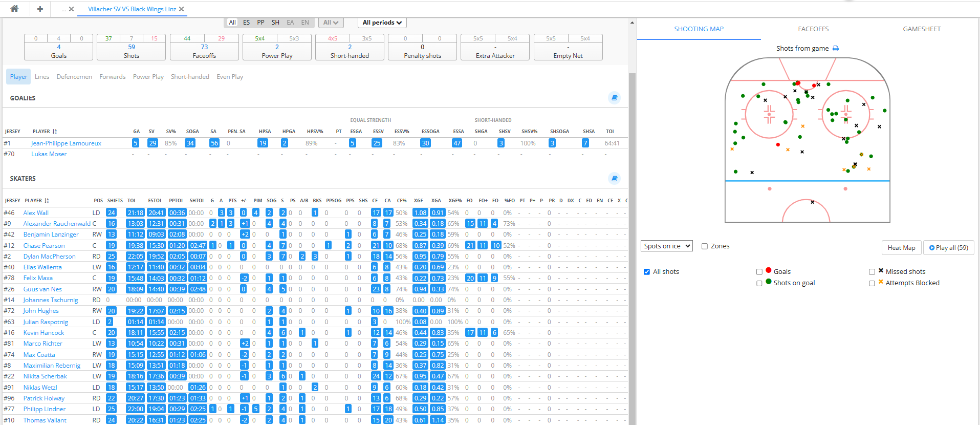Switch to the Faceoffs tab
This screenshot has height=425, width=980.
click(x=813, y=29)
